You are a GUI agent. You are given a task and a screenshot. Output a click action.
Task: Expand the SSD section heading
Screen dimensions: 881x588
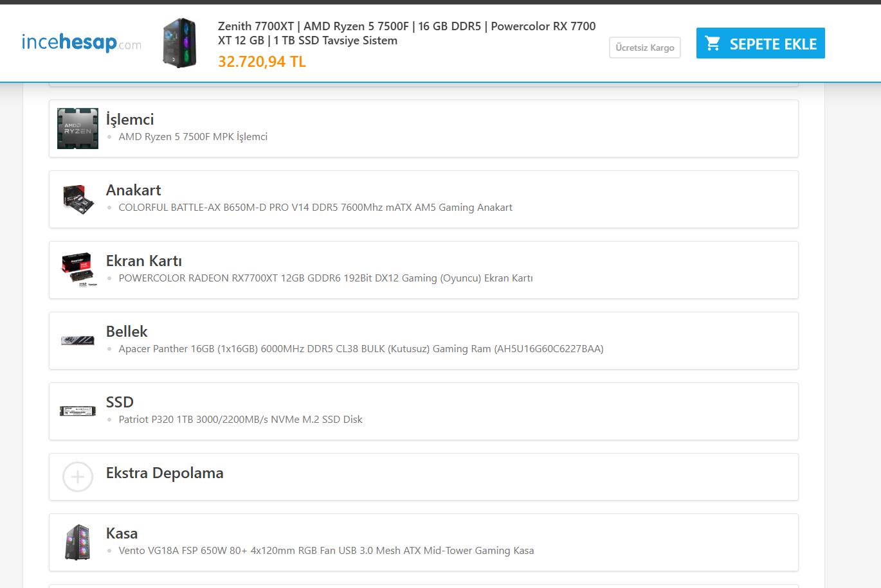[x=120, y=402]
